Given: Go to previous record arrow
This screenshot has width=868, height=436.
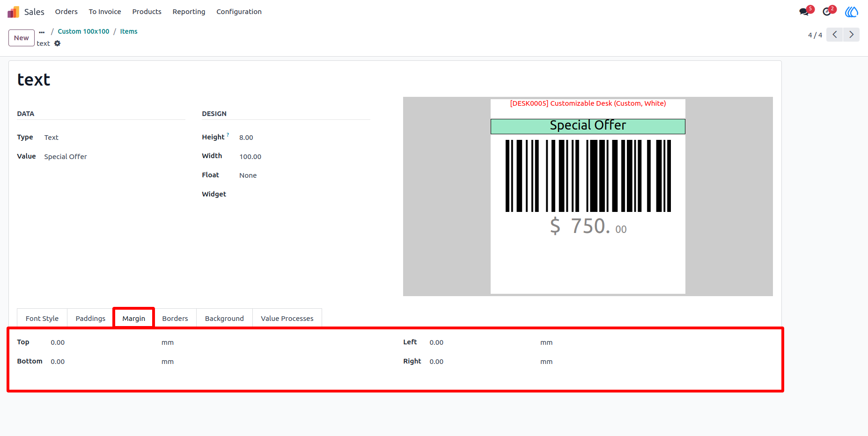Looking at the screenshot, I should pyautogui.click(x=834, y=35).
